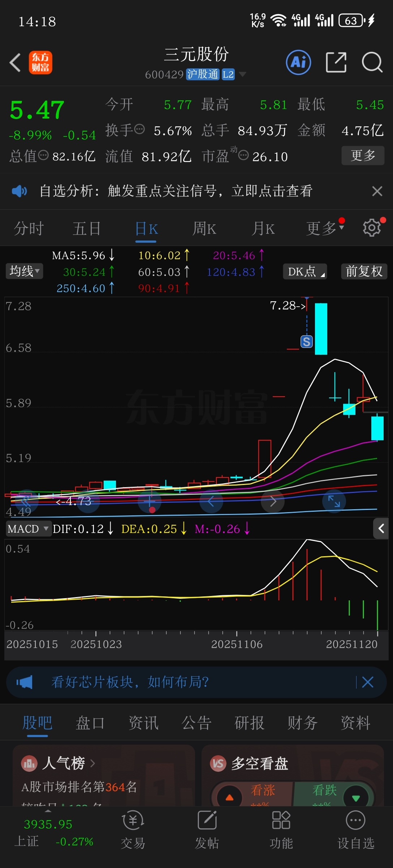393x868 pixels.
Task: Tap the speaker announcement icon
Action: pos(19,191)
